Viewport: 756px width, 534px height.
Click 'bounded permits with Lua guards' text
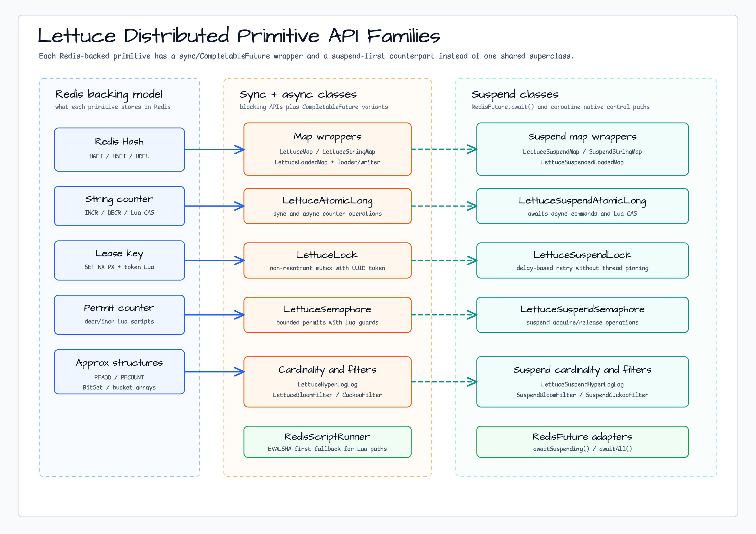pyautogui.click(x=327, y=323)
